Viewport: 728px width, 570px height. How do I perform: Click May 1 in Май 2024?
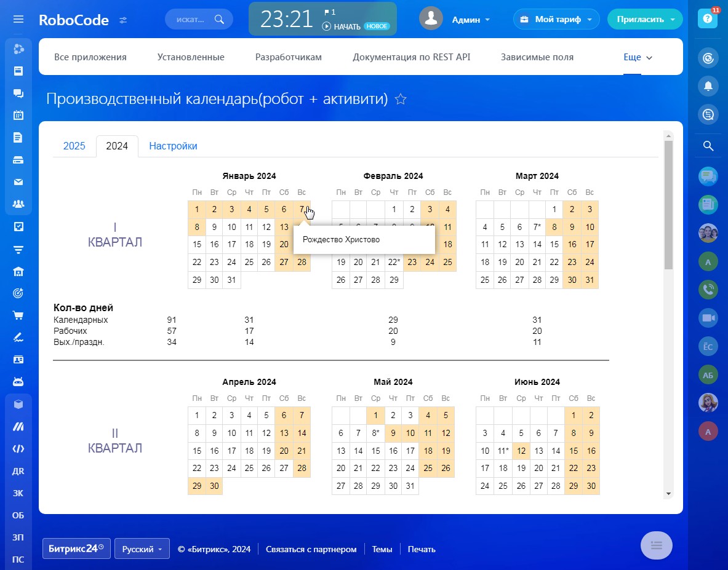click(x=375, y=416)
